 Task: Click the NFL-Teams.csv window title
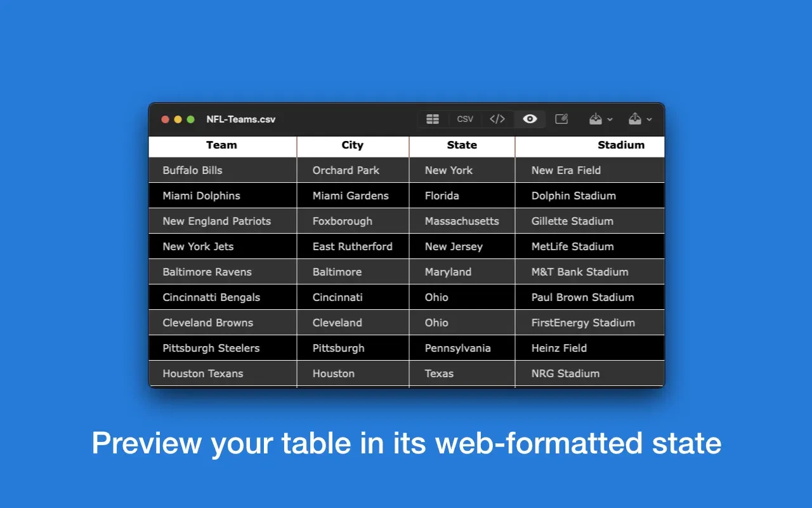(x=240, y=119)
